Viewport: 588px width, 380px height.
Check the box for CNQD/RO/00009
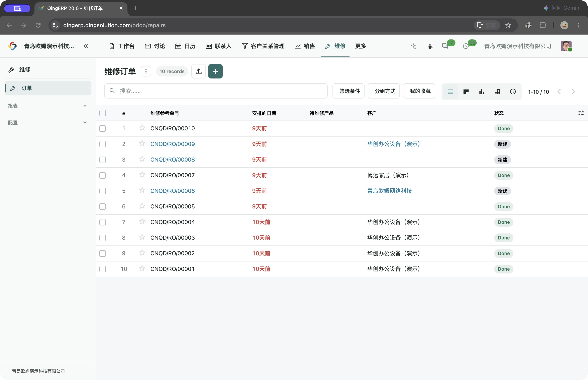(x=102, y=144)
